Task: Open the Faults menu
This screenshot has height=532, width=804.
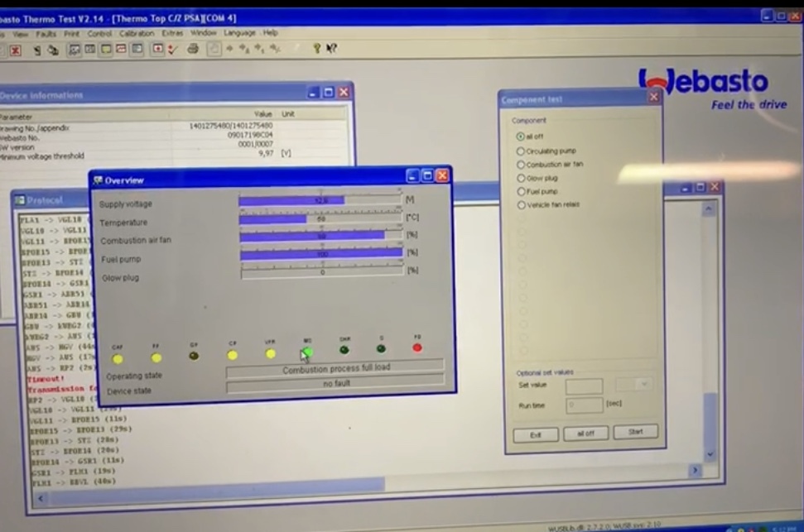Action: click(46, 35)
